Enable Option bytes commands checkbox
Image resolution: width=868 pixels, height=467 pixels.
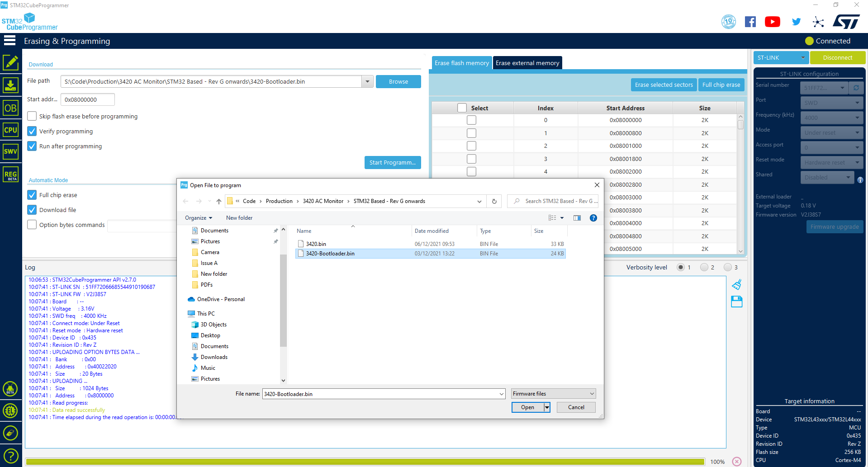pyautogui.click(x=32, y=225)
